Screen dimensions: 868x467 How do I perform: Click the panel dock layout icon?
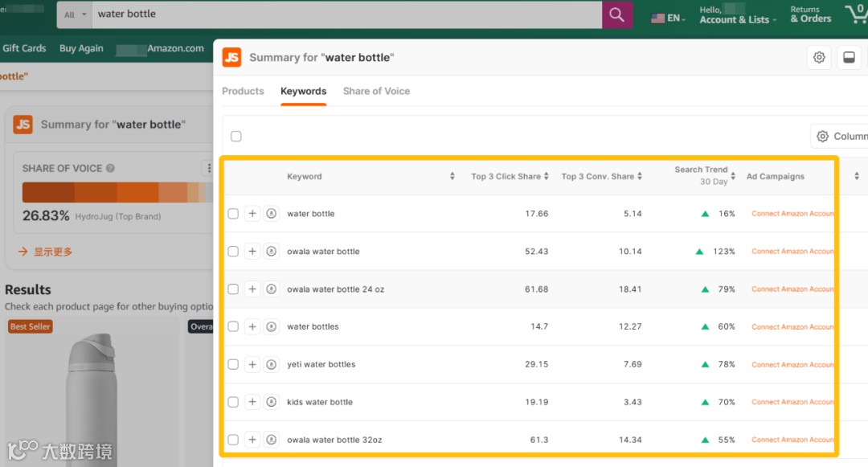pyautogui.click(x=848, y=58)
